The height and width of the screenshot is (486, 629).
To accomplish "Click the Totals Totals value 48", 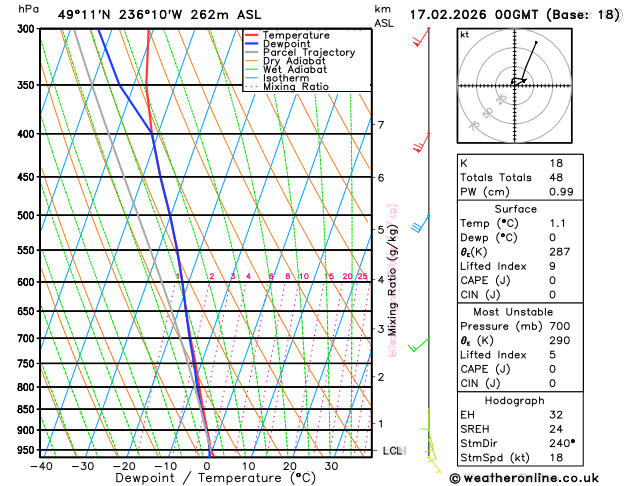I will click(556, 177).
